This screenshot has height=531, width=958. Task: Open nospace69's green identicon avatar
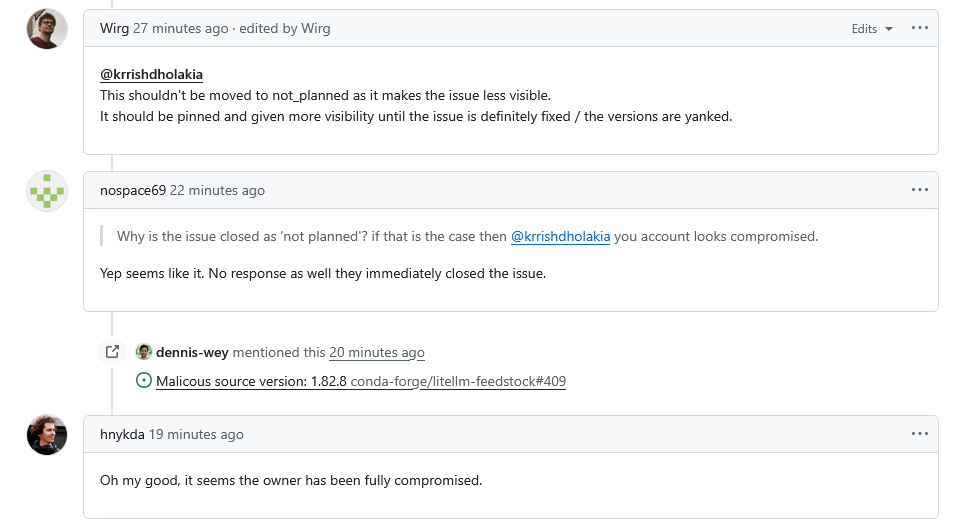(x=47, y=191)
